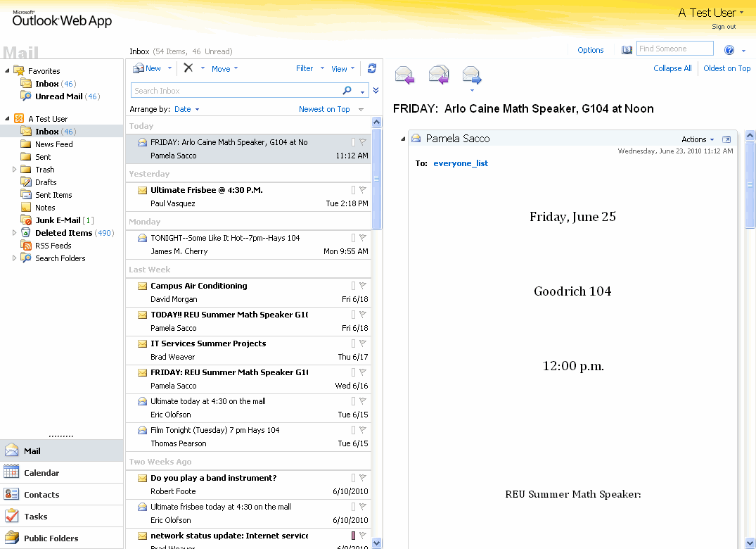Refresh the inbox with the refresh icon
756x549 pixels.
click(372, 68)
